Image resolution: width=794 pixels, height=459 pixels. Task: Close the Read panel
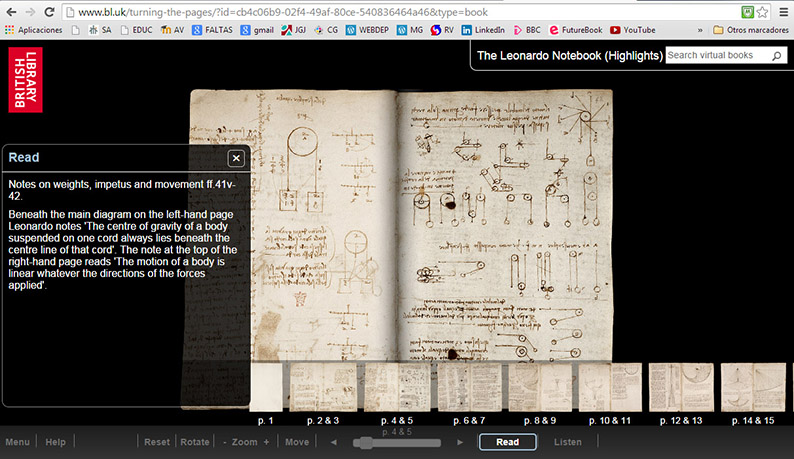[236, 159]
